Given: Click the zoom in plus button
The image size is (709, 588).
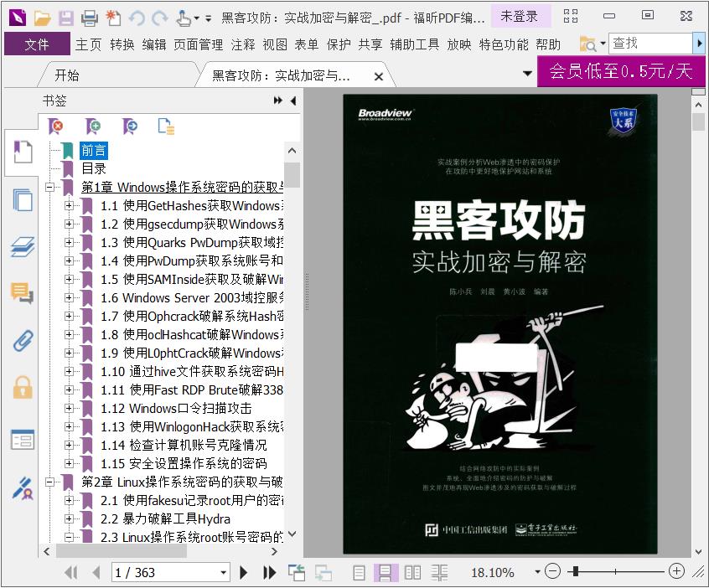Looking at the screenshot, I should pos(676,571).
